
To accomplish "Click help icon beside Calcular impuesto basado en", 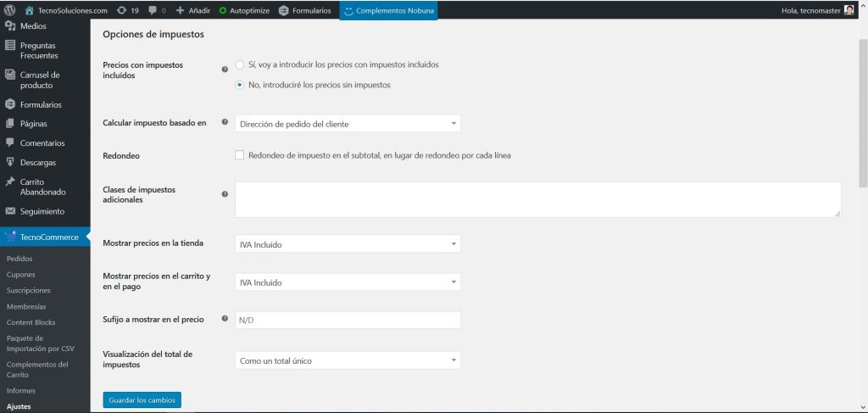I will pyautogui.click(x=225, y=123).
